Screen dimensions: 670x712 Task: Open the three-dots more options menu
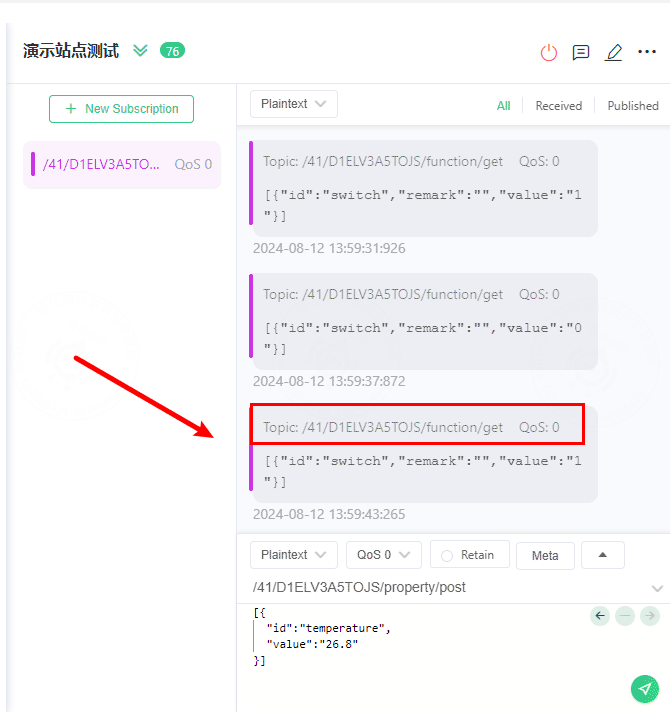646,52
